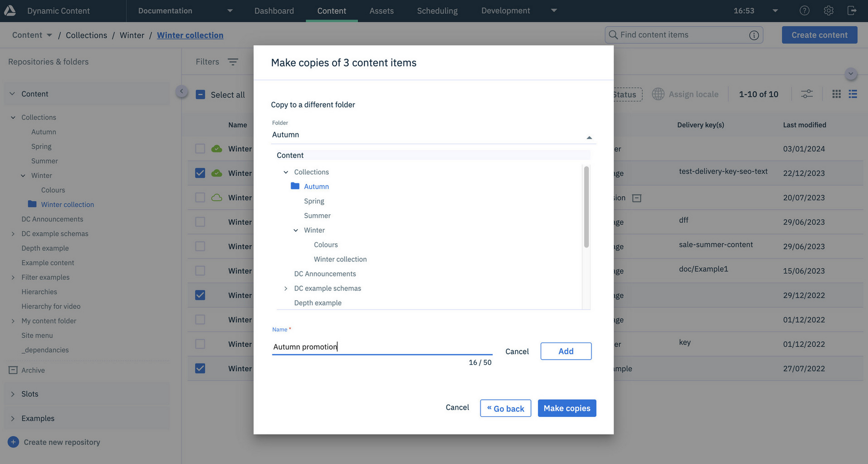Click the search magnifier icon
The height and width of the screenshot is (464, 868).
coord(613,35)
